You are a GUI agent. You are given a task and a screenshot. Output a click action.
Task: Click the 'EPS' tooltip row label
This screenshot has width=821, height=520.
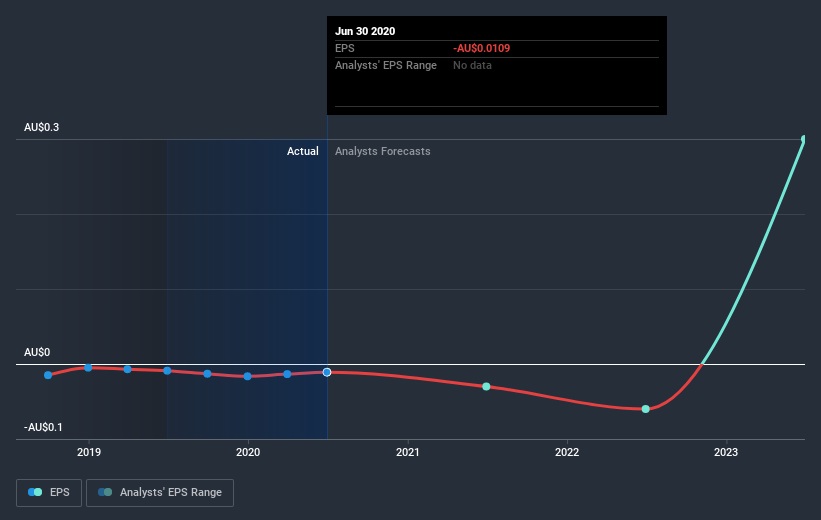tap(345, 48)
